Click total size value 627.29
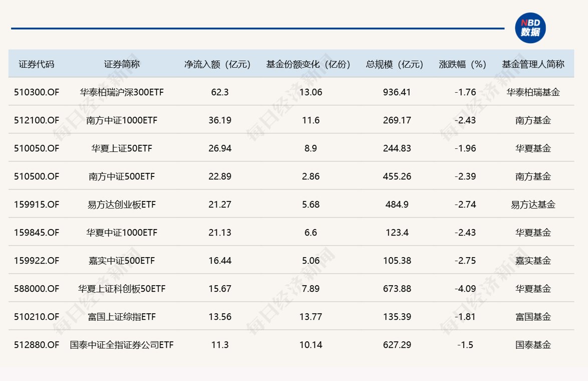 (x=397, y=344)
